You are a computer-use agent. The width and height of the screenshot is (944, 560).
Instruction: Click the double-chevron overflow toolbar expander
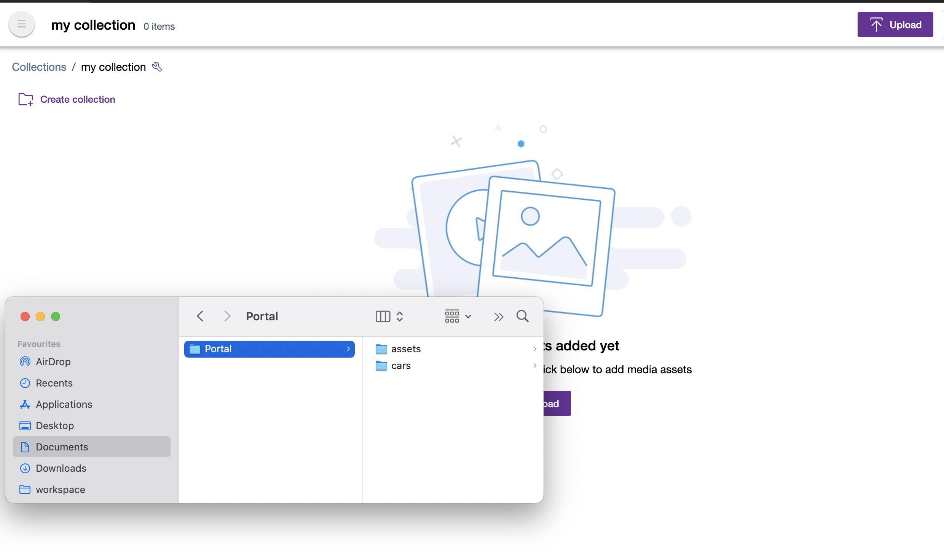click(499, 316)
